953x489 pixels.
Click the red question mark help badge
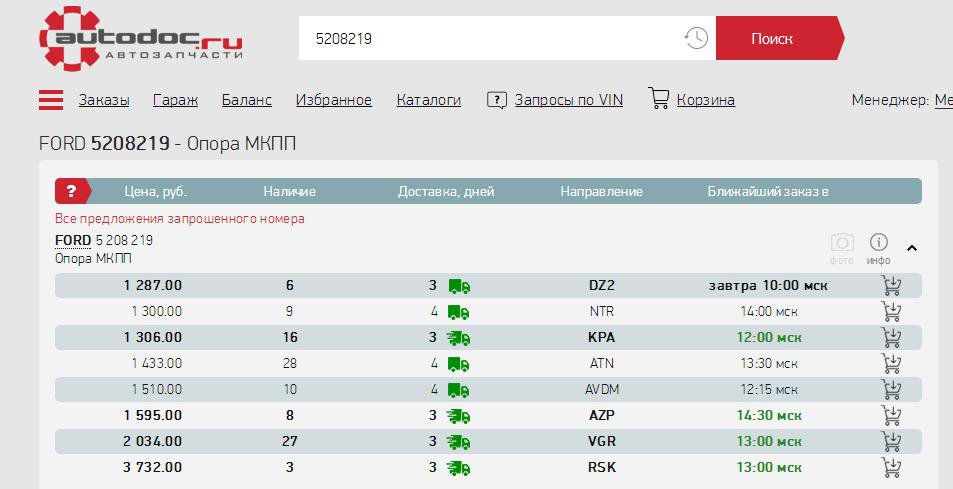point(72,191)
